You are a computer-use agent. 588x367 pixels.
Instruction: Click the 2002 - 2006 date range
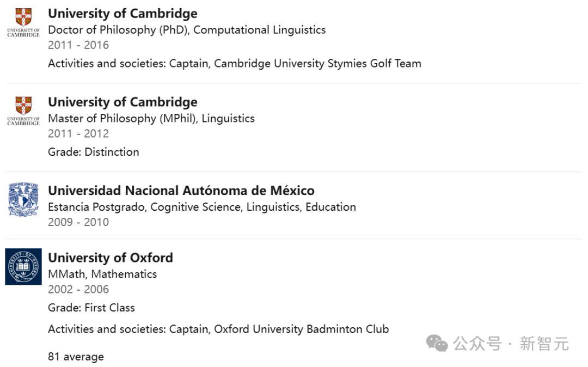point(78,289)
